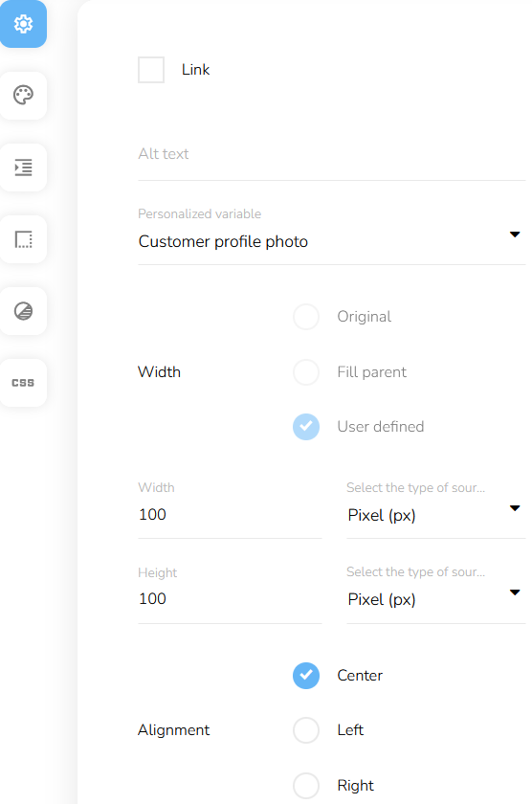Open the color palette style tab
Viewport: 532px width, 804px height.
(23, 96)
